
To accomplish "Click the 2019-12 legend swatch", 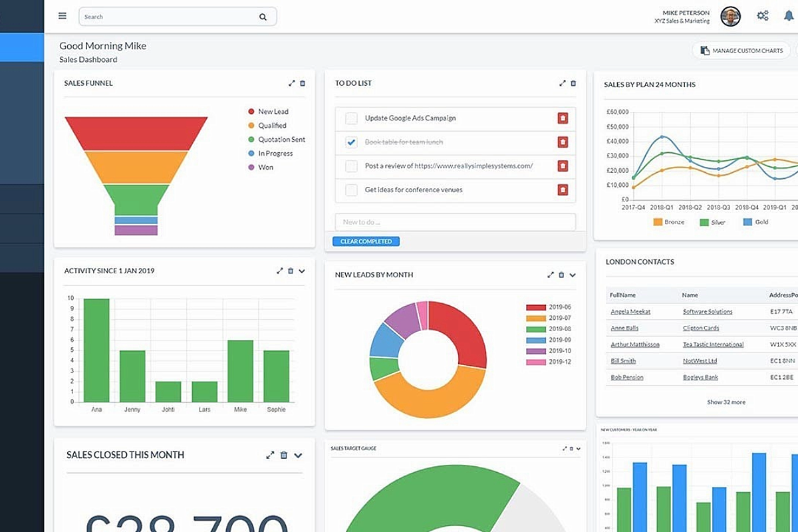I will point(536,362).
